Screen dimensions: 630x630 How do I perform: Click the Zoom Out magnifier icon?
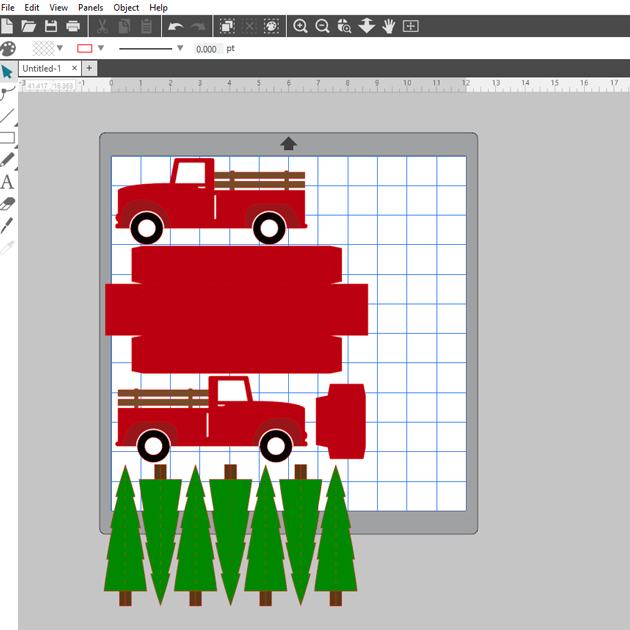coord(322,26)
